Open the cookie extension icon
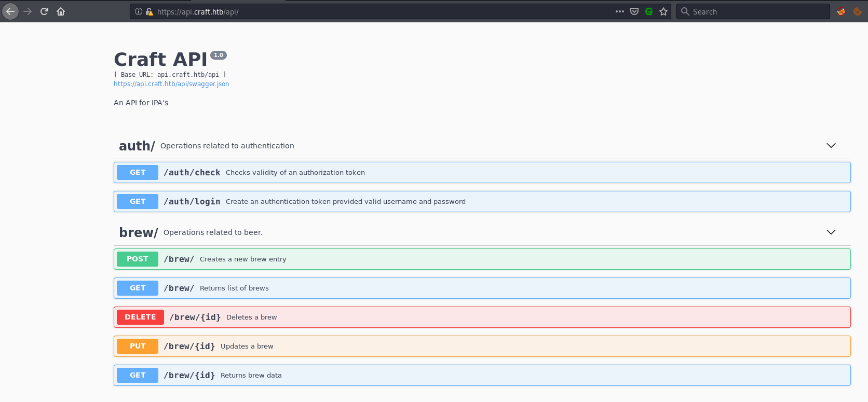The image size is (868, 402). tap(858, 11)
